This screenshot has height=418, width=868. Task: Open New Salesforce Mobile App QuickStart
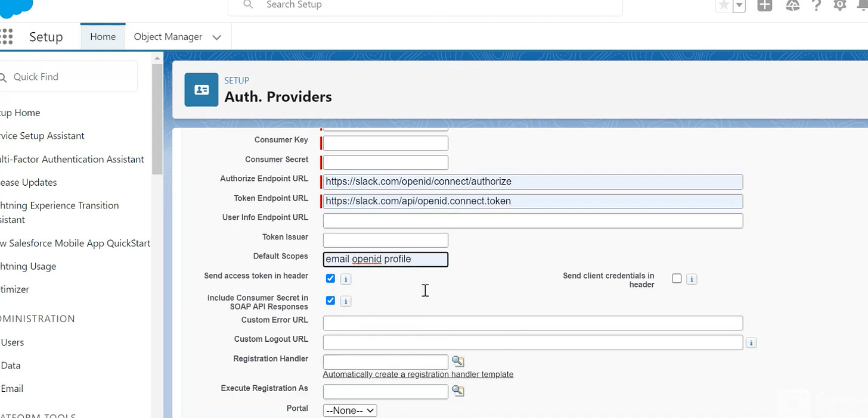click(75, 243)
